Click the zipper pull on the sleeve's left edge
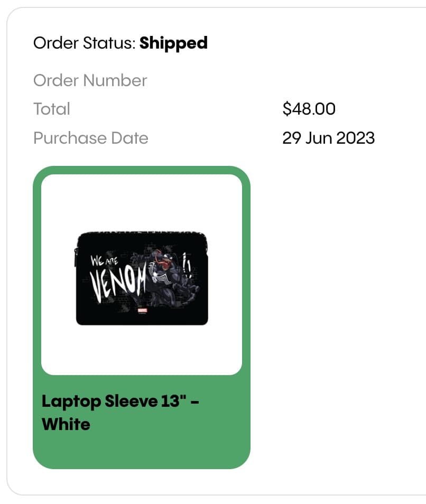 [76, 257]
